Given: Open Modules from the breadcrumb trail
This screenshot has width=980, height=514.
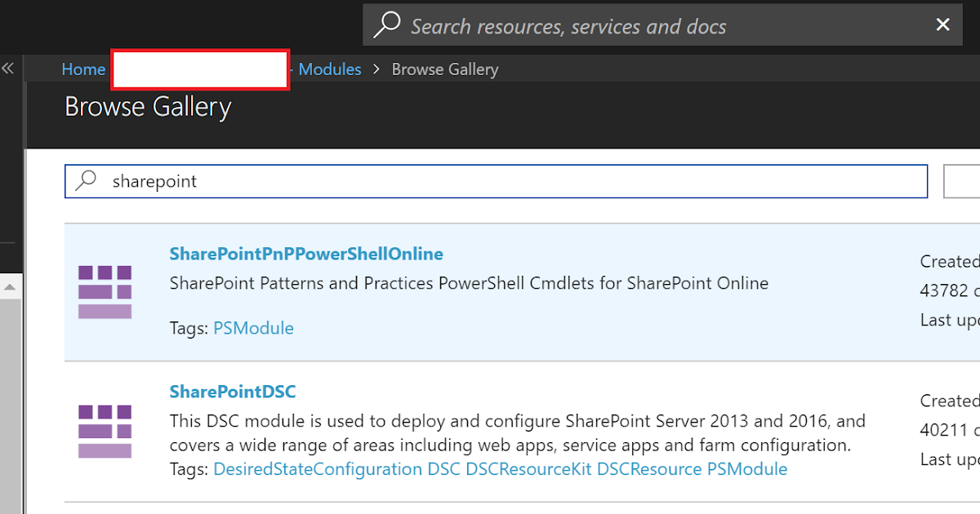Looking at the screenshot, I should click(330, 69).
